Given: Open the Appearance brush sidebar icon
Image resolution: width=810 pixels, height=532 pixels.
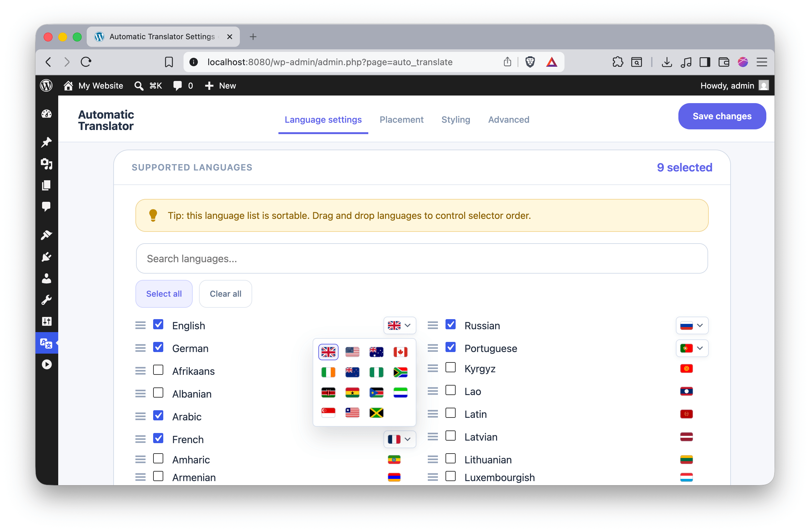Looking at the screenshot, I should [47, 235].
